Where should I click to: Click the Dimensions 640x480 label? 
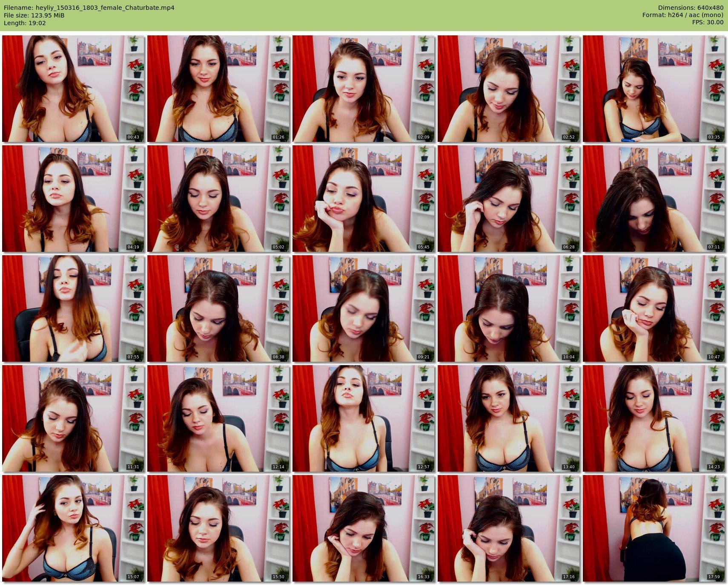(691, 8)
